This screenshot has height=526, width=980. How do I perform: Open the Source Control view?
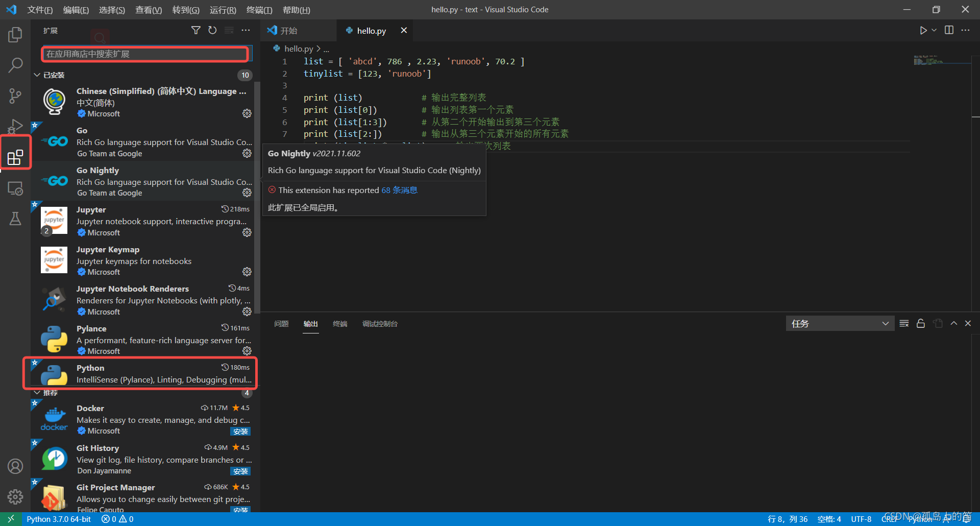15,95
